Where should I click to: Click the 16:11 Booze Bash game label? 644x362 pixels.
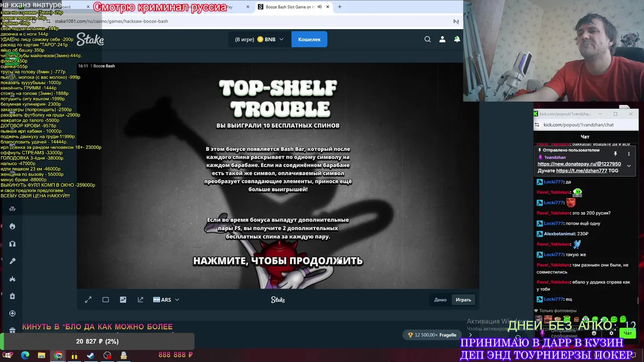[x=96, y=66]
